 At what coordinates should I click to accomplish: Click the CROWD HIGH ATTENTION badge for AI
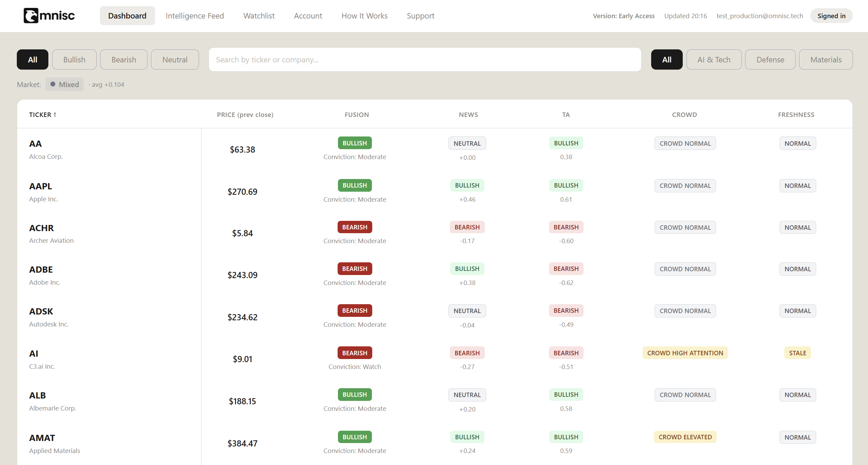[685, 353]
